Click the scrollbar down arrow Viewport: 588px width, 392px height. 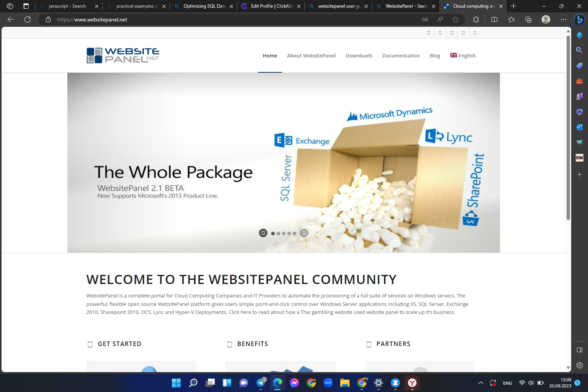click(568, 367)
